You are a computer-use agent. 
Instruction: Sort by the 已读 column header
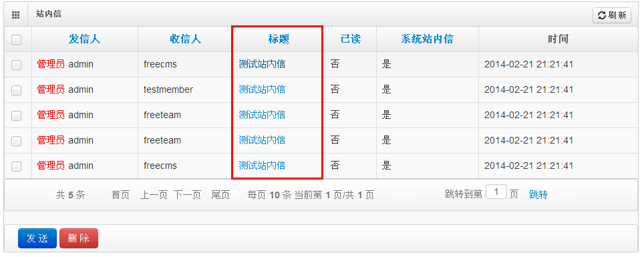pos(350,39)
